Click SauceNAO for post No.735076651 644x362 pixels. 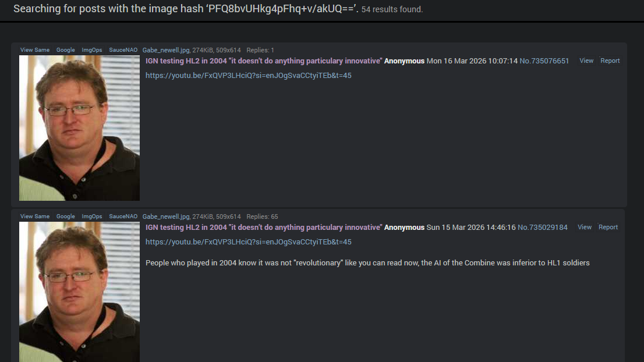coord(123,50)
